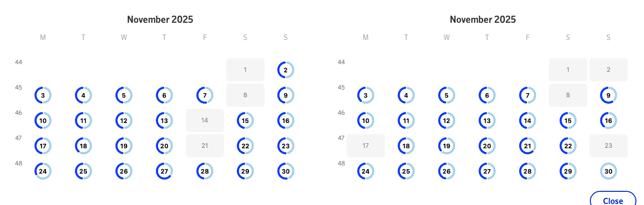The width and height of the screenshot is (644, 205).
Task: Pick November 7 in left calendar
Action: pyautogui.click(x=205, y=95)
